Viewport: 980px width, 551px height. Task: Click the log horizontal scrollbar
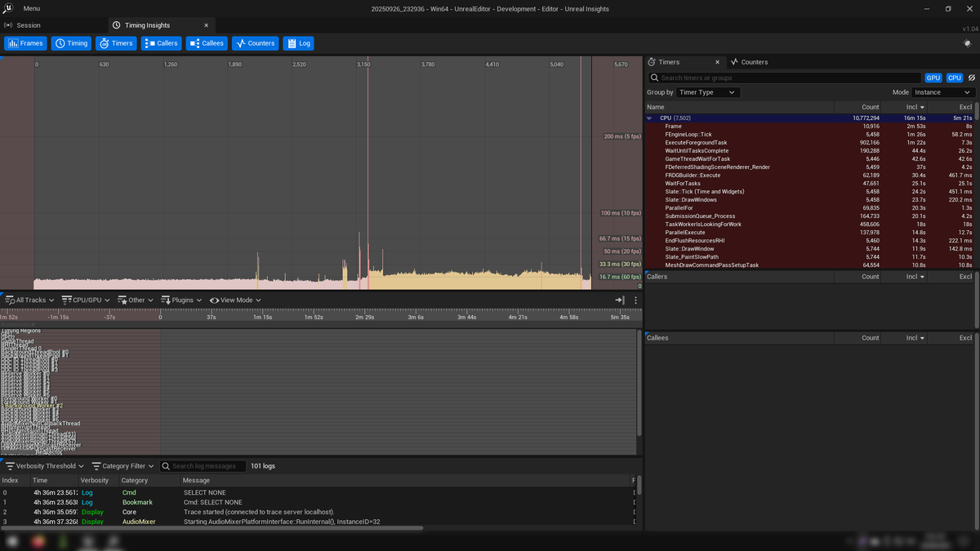click(x=212, y=528)
